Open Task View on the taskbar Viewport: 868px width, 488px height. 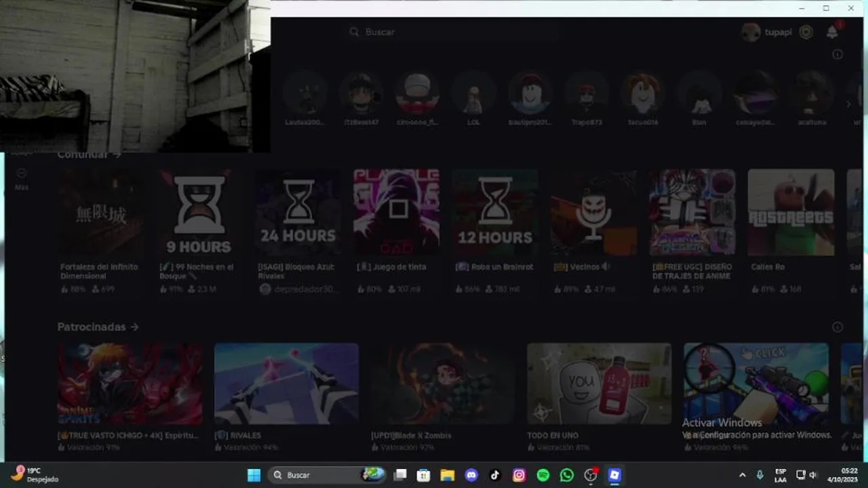tap(401, 475)
